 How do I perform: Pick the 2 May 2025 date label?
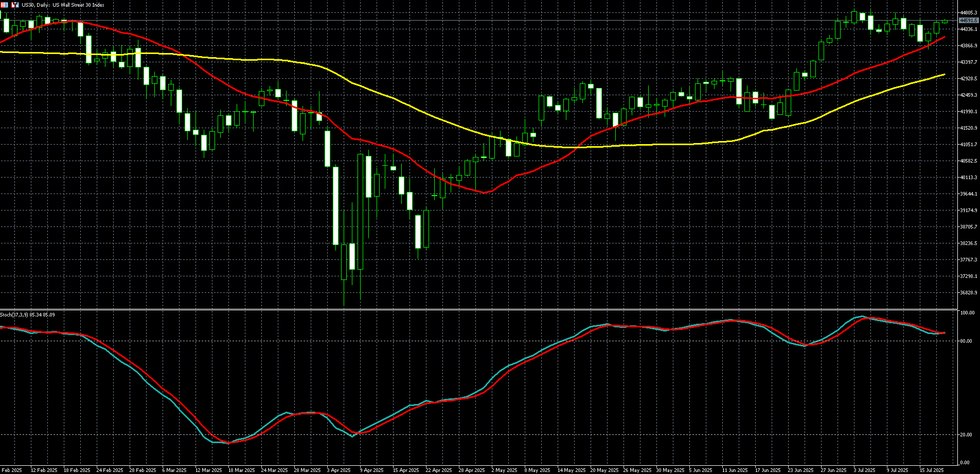(x=504, y=470)
